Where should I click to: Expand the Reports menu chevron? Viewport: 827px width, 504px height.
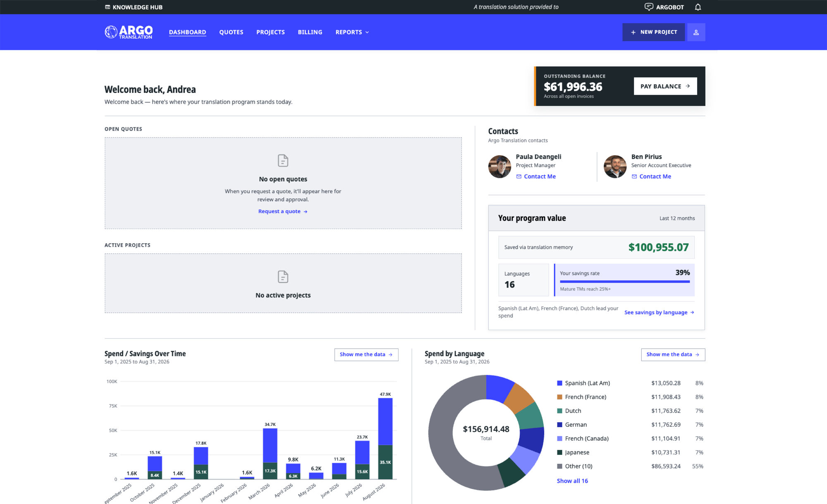click(x=367, y=32)
